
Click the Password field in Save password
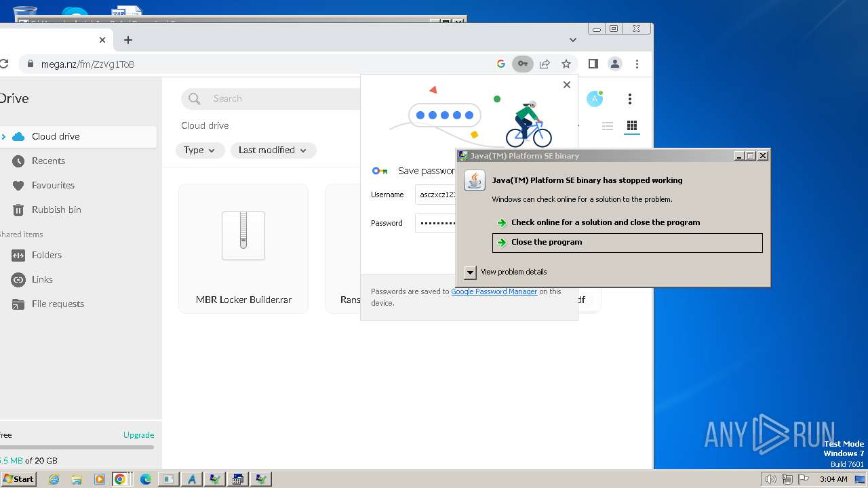435,223
